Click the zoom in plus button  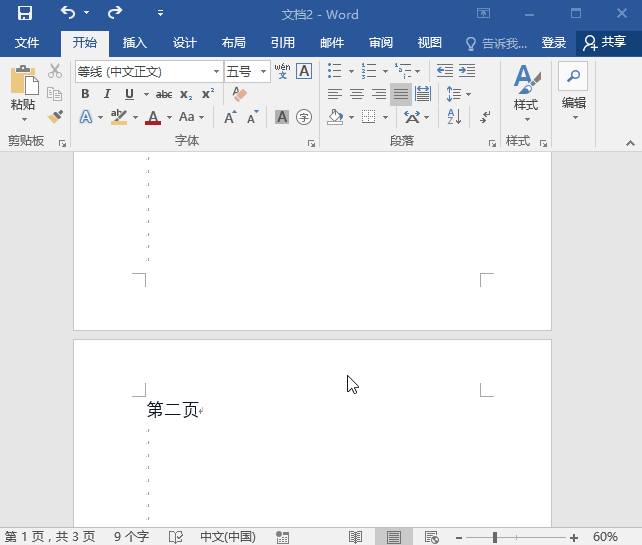(x=574, y=538)
